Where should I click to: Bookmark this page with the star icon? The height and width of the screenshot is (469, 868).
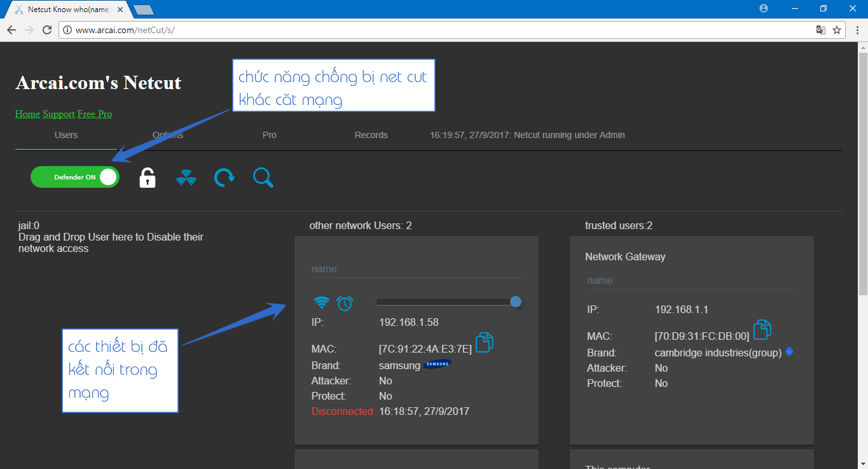tap(837, 30)
